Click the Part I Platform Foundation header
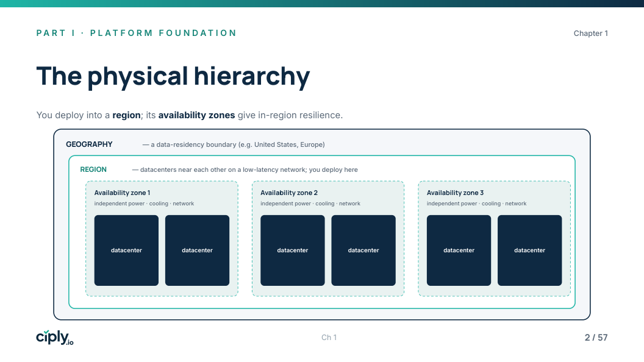 137,33
